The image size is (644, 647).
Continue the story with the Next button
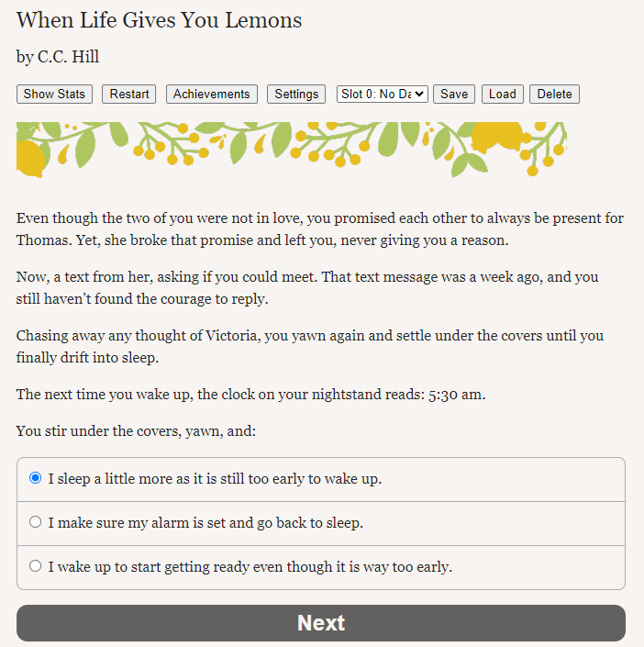click(321, 623)
